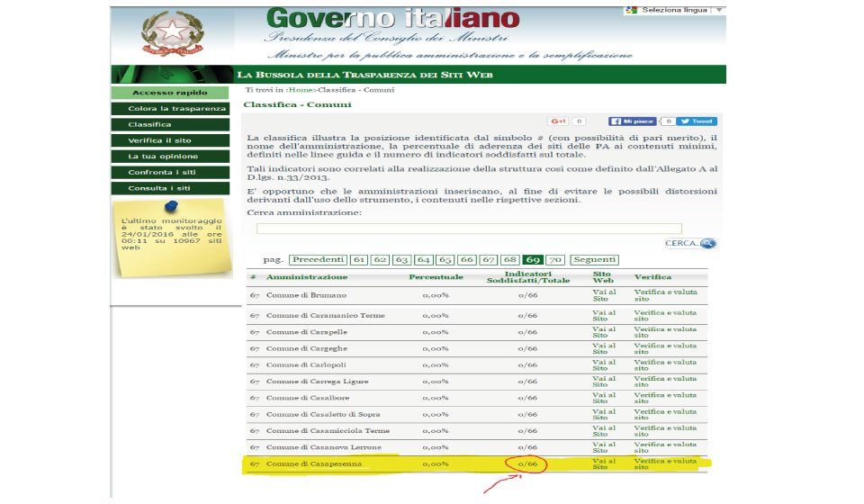Open Consulta i siti menu item

(170, 188)
